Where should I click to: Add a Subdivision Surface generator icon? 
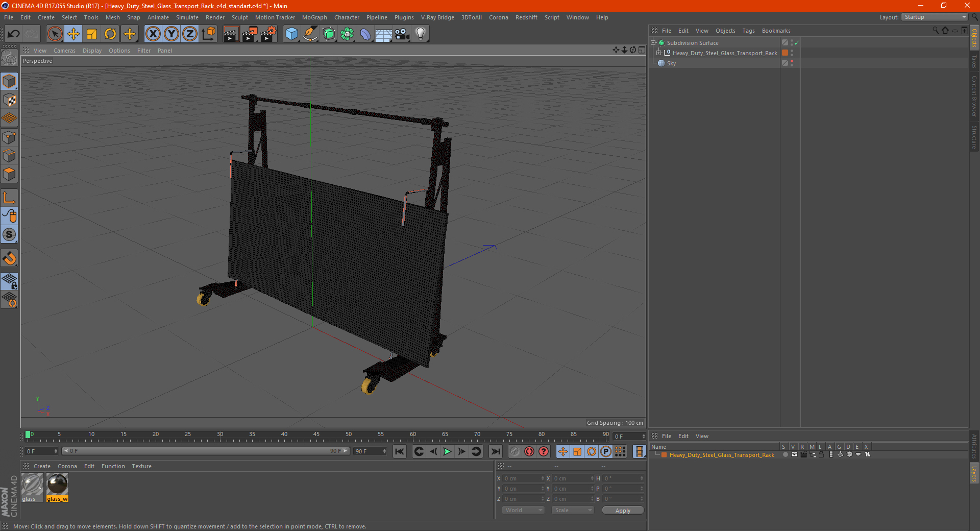[x=329, y=34]
